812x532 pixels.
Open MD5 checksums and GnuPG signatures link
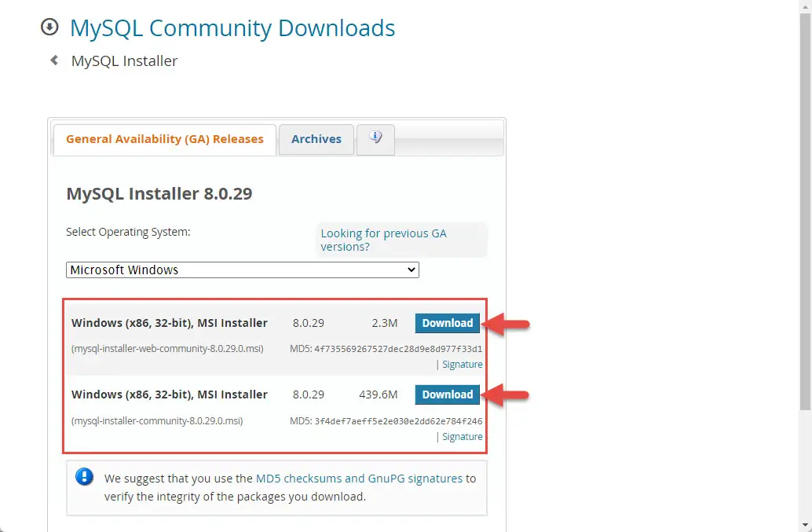pyautogui.click(x=360, y=479)
